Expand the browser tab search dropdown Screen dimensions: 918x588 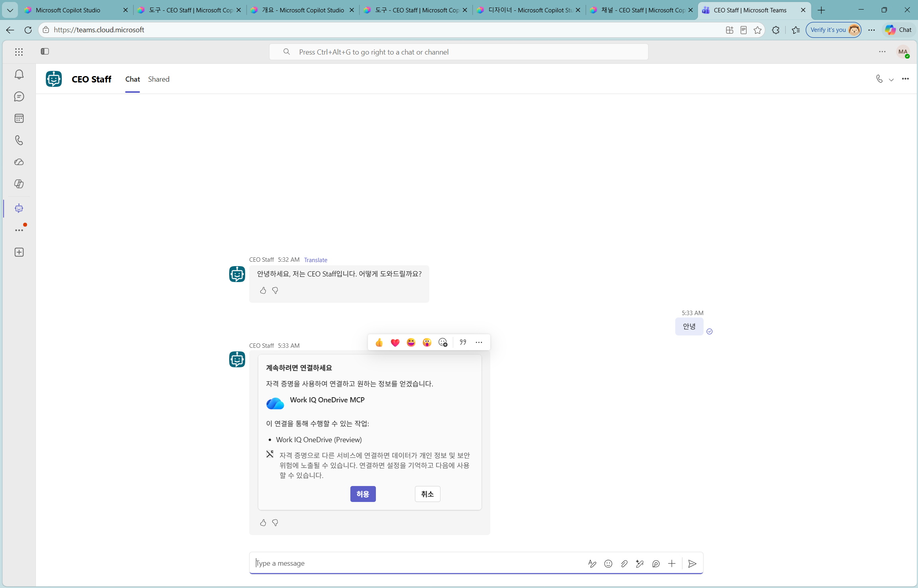(x=10, y=10)
